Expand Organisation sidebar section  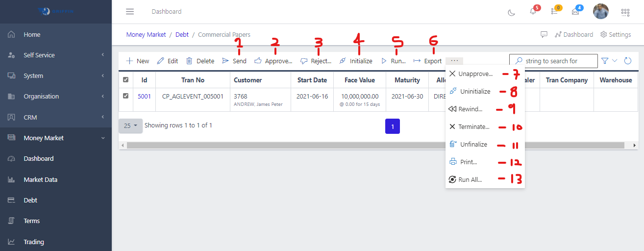(x=56, y=96)
